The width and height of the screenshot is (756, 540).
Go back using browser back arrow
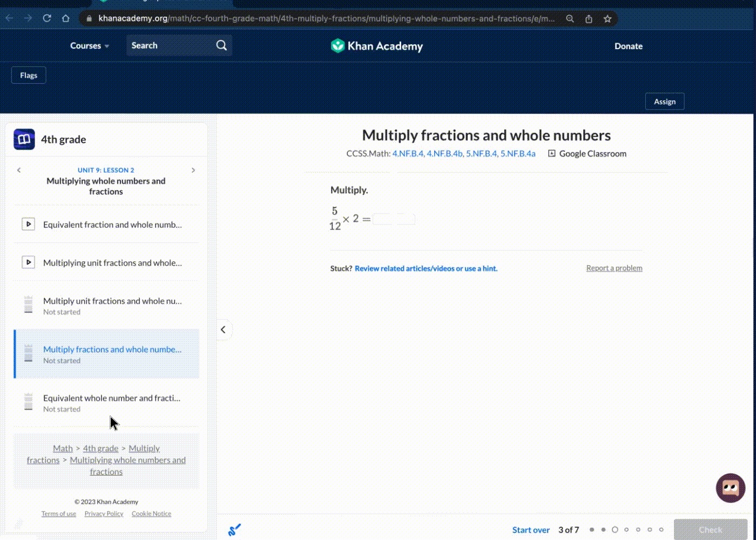point(9,18)
